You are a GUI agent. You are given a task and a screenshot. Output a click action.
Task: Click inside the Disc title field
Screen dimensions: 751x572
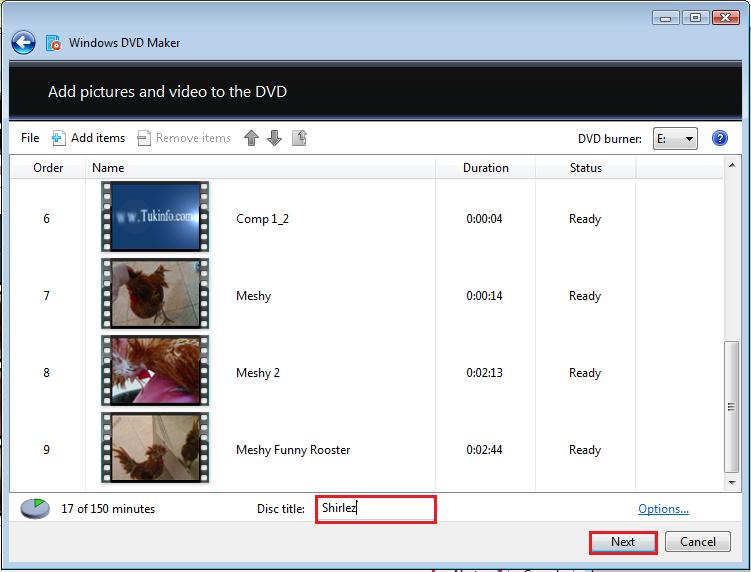click(x=376, y=509)
